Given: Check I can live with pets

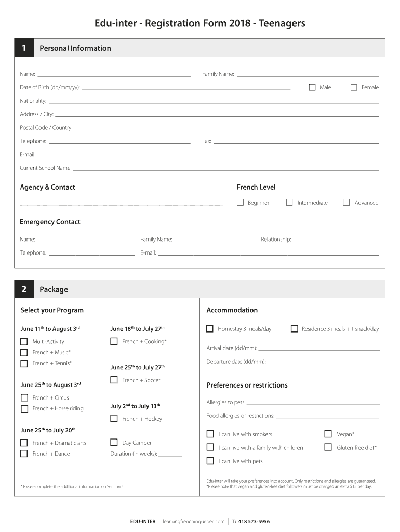Looking at the screenshot, I should (210, 461).
